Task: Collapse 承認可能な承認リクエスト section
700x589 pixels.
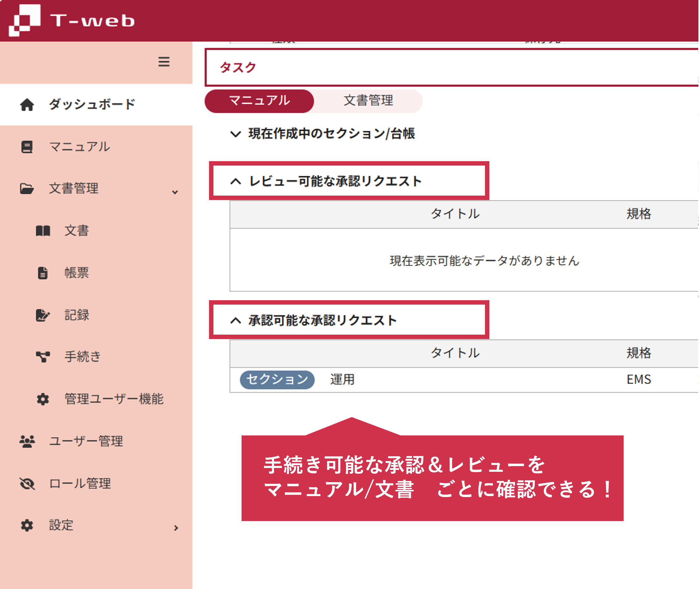Action: click(236, 320)
